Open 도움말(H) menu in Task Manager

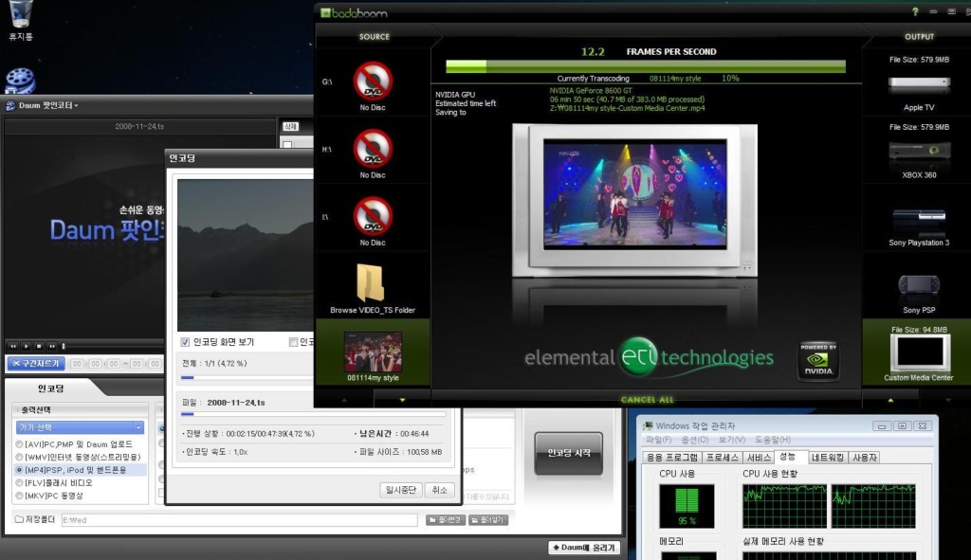[x=772, y=440]
